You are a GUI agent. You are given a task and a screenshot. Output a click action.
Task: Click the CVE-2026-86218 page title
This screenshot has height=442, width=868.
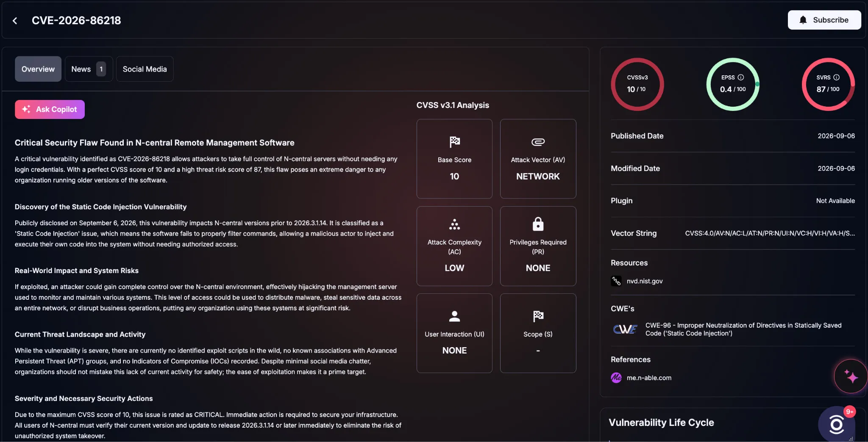click(x=76, y=20)
